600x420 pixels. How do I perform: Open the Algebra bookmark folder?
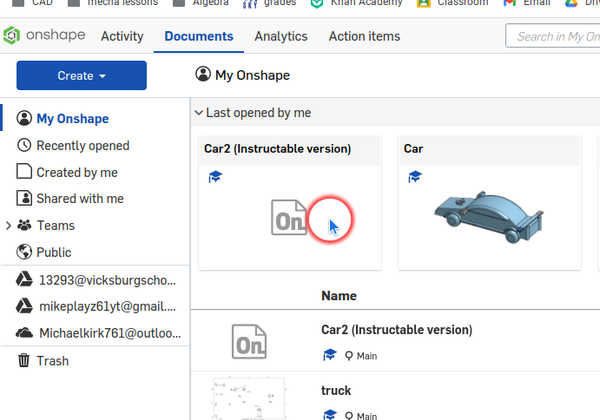pos(201,3)
